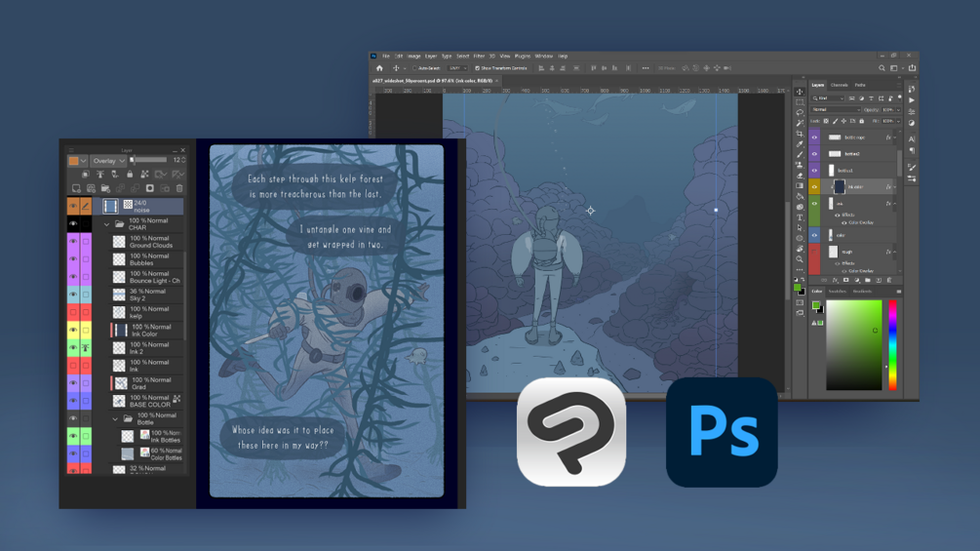Toggle Show Transform Controls checkbox in Photoshop

click(x=477, y=68)
